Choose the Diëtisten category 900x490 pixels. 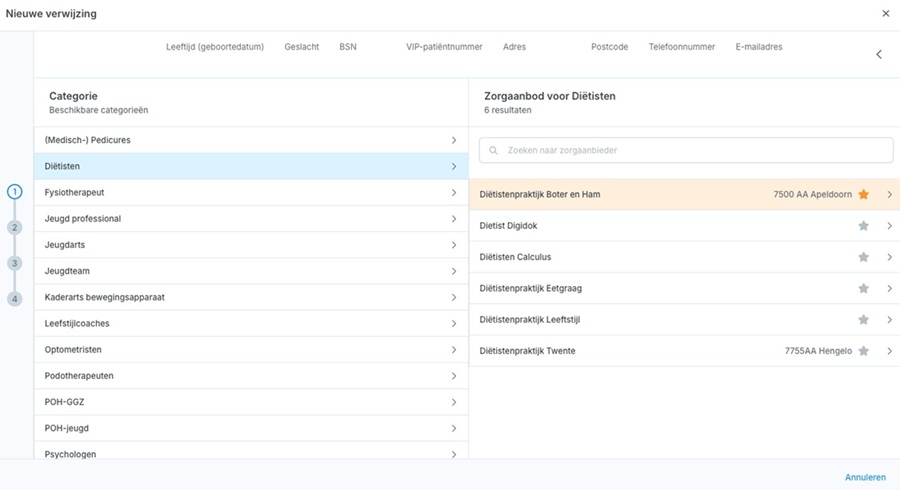click(251, 166)
